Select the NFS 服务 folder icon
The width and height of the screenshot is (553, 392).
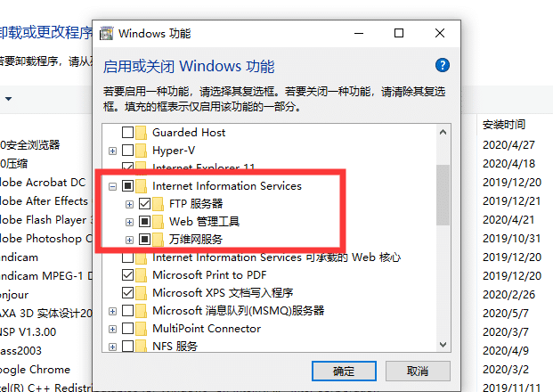(x=141, y=347)
